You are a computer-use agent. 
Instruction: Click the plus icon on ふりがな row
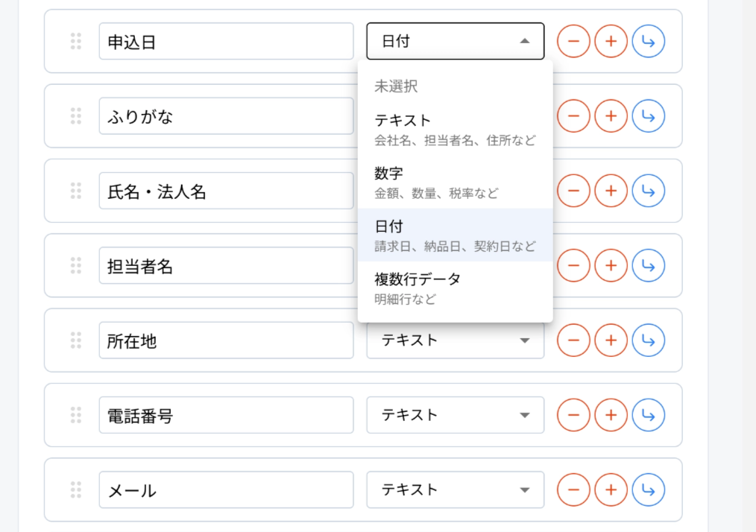click(x=611, y=116)
